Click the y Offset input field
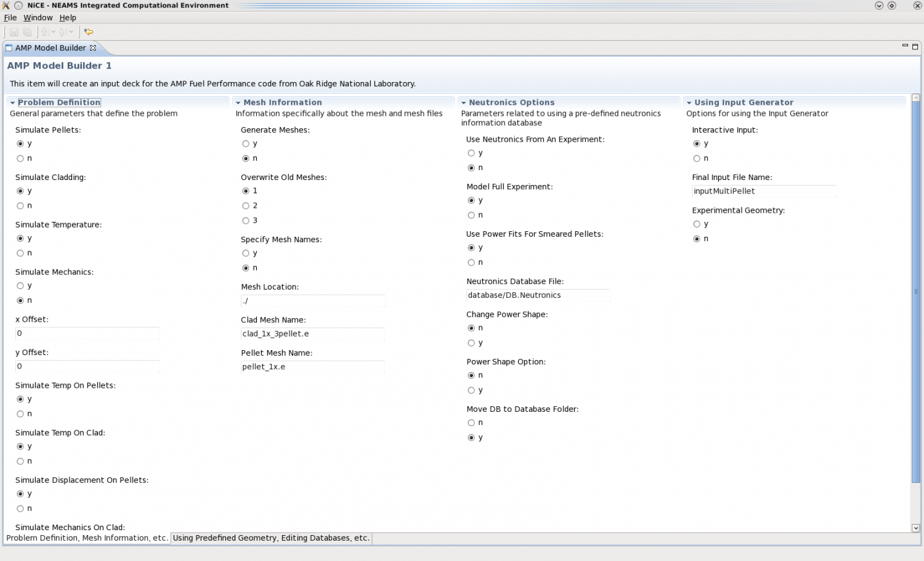Image resolution: width=924 pixels, height=561 pixels. (87, 366)
